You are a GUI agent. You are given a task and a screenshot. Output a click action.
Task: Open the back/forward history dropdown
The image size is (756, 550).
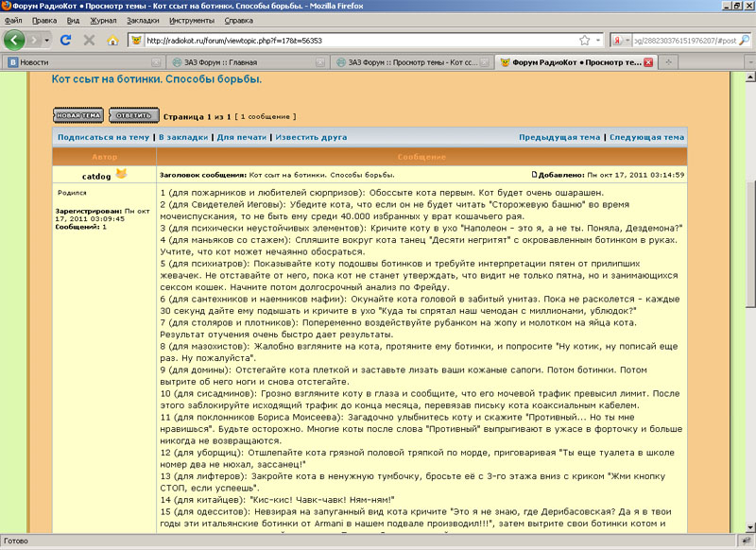click(46, 41)
